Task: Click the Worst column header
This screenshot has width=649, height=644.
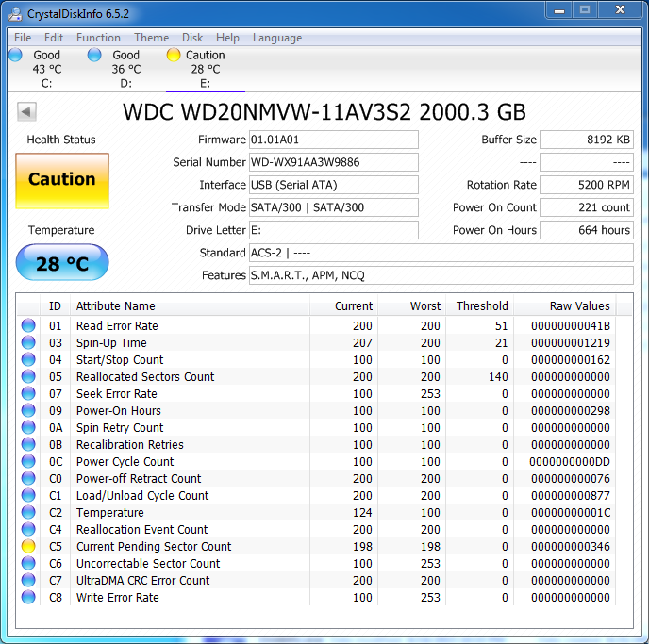Action: tap(412, 306)
